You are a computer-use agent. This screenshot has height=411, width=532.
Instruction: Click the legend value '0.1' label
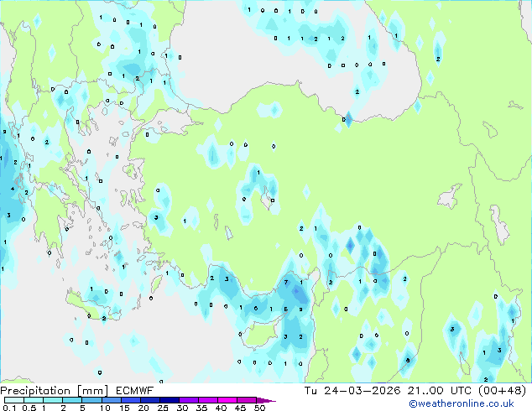point(9,408)
